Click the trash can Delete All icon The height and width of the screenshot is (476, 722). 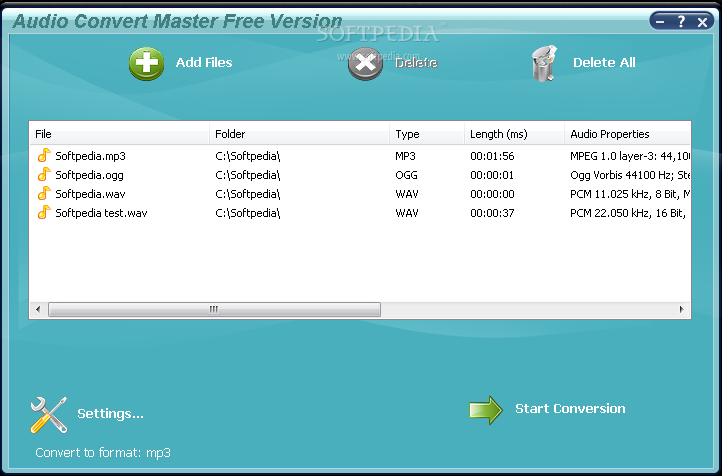tap(544, 64)
